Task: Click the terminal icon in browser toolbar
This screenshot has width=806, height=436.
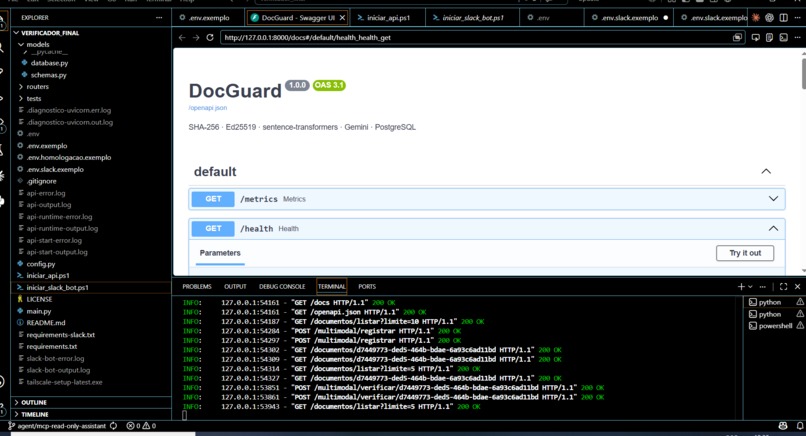Action: pyautogui.click(x=783, y=38)
